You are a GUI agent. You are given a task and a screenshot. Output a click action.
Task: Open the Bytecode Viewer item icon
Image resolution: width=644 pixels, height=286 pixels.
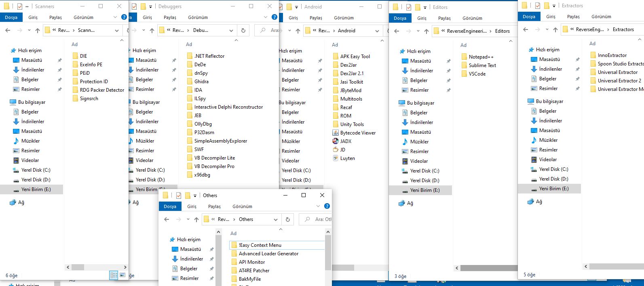(335, 132)
